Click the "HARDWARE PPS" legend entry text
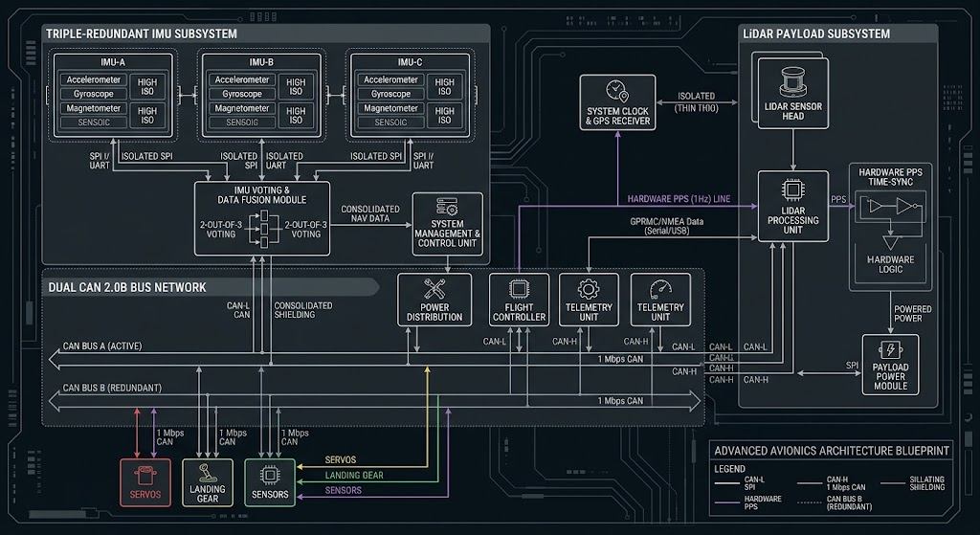The image size is (980, 535). pyautogui.click(x=763, y=502)
